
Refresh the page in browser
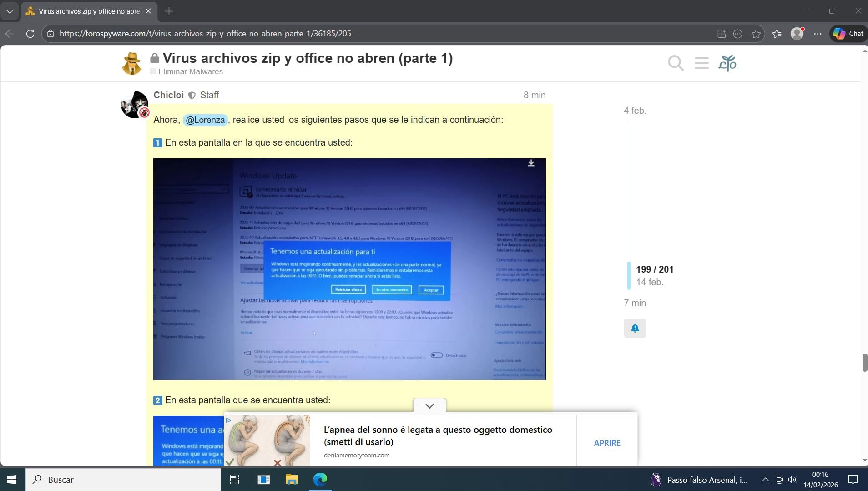click(30, 34)
